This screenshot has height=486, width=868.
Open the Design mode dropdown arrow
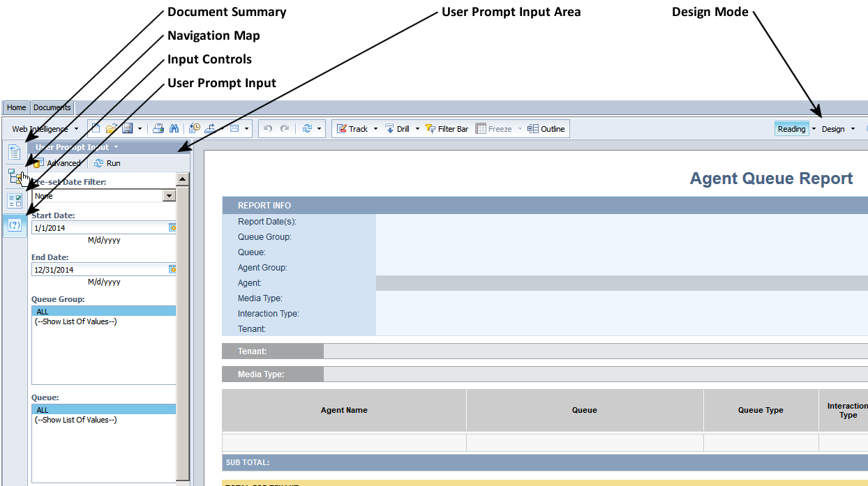click(853, 129)
